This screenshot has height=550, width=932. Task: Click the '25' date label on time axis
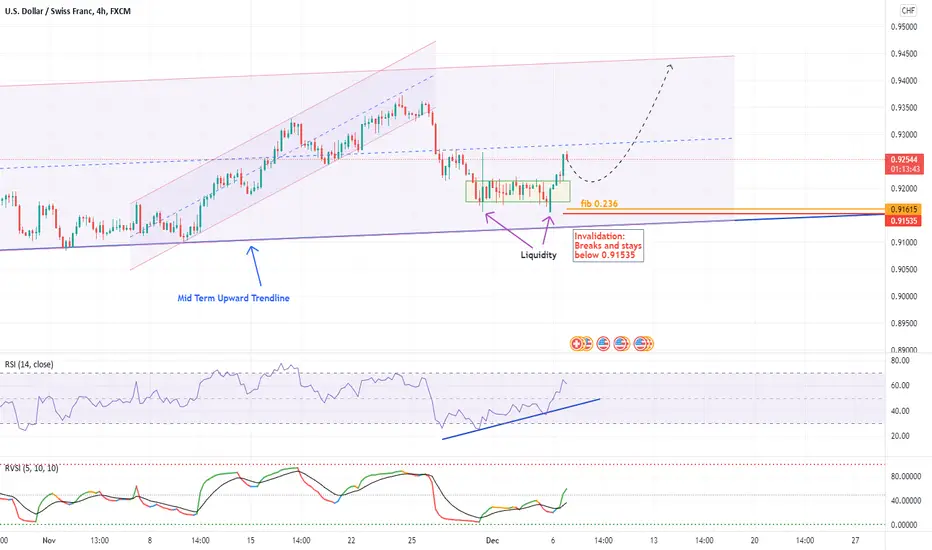(412, 540)
